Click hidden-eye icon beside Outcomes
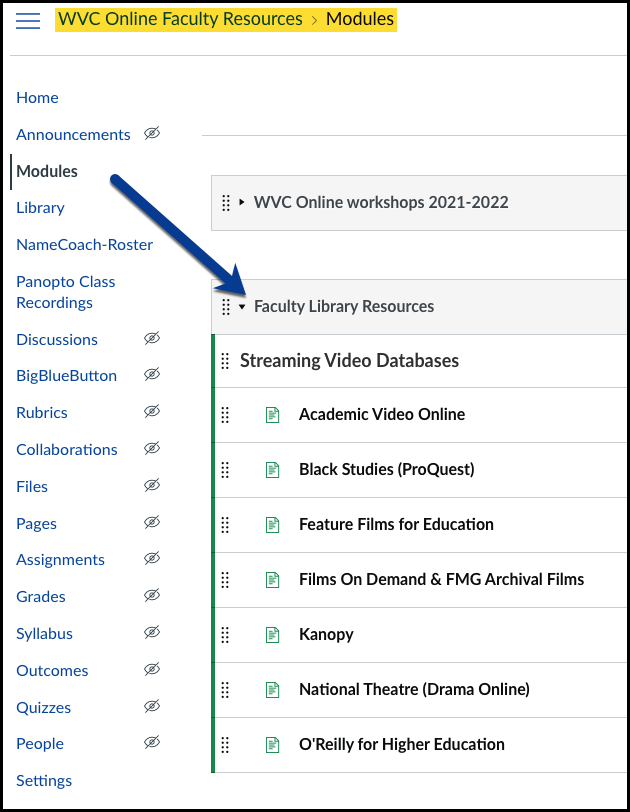Screen dimensions: 630x812 point(152,669)
